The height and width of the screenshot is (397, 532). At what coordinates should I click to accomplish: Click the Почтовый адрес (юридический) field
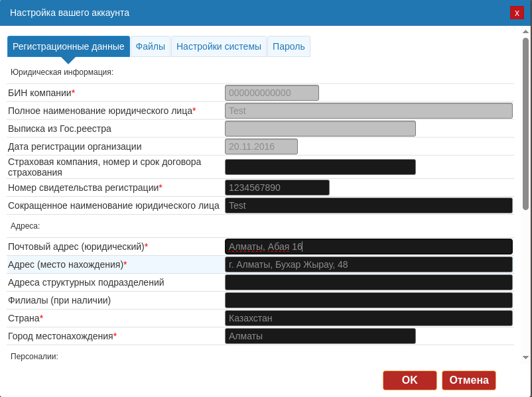click(x=368, y=247)
